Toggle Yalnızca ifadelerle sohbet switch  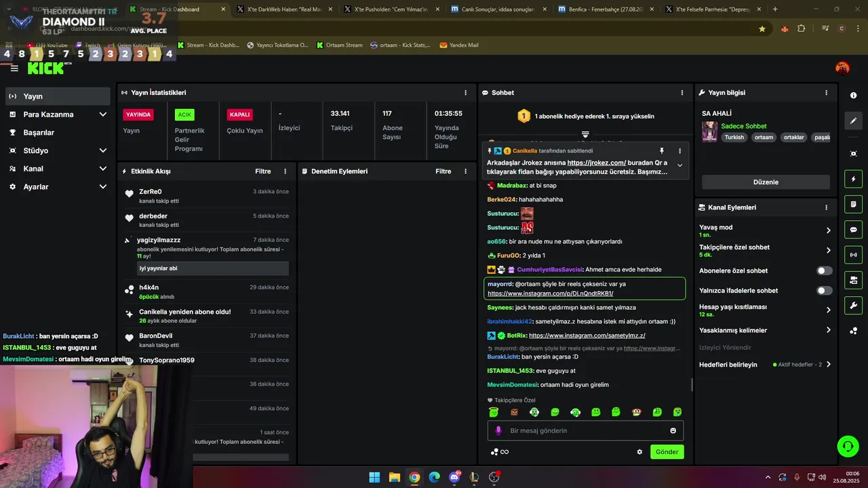click(x=824, y=291)
